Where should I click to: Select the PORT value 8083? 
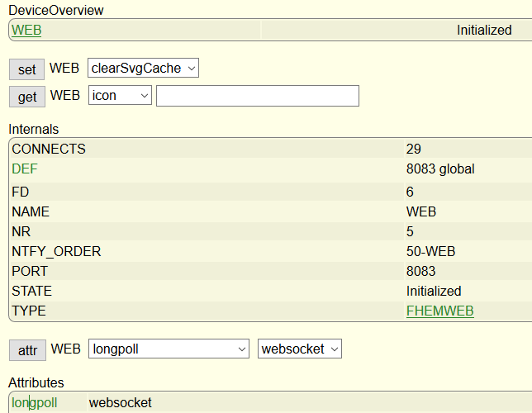(420, 271)
